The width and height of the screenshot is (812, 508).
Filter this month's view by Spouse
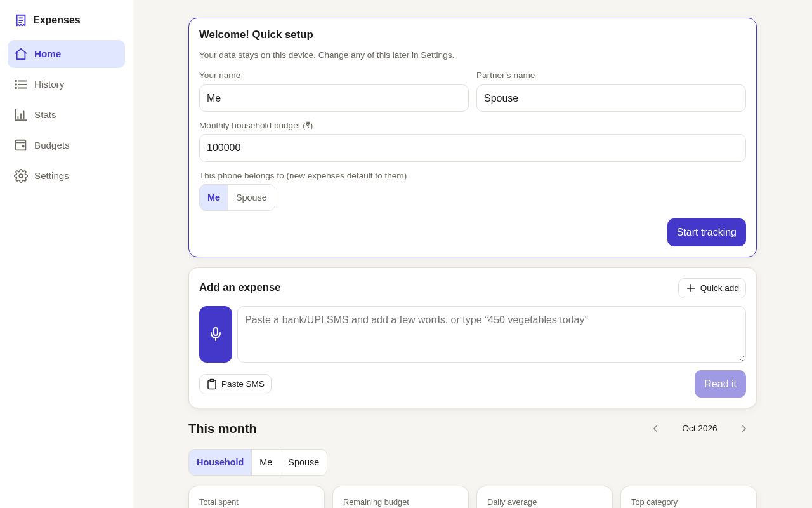[304, 462]
